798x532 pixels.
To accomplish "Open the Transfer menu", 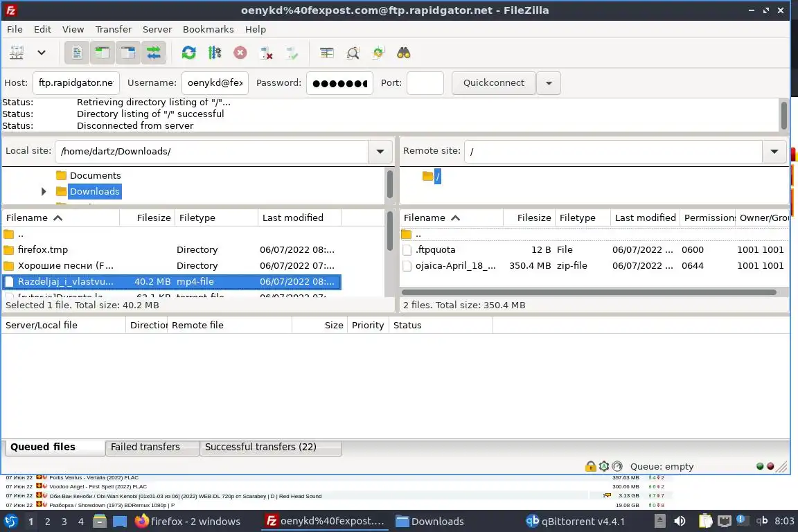I will point(114,29).
